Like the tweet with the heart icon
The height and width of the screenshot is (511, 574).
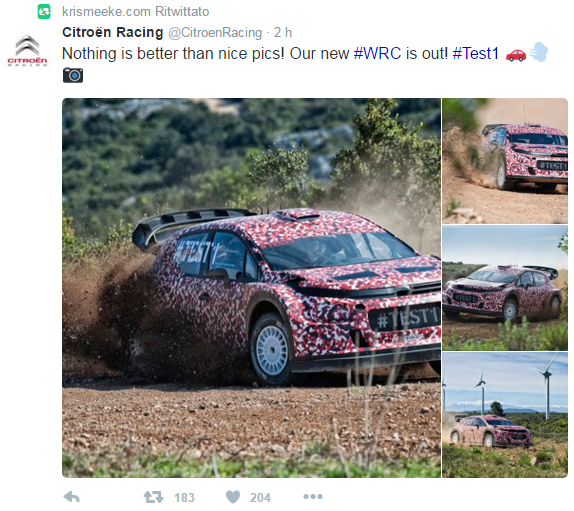pos(233,497)
